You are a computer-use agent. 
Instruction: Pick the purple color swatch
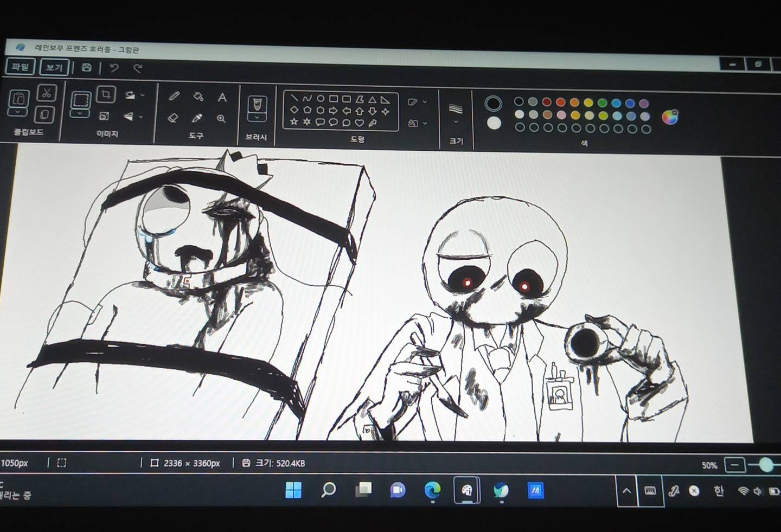[644, 103]
